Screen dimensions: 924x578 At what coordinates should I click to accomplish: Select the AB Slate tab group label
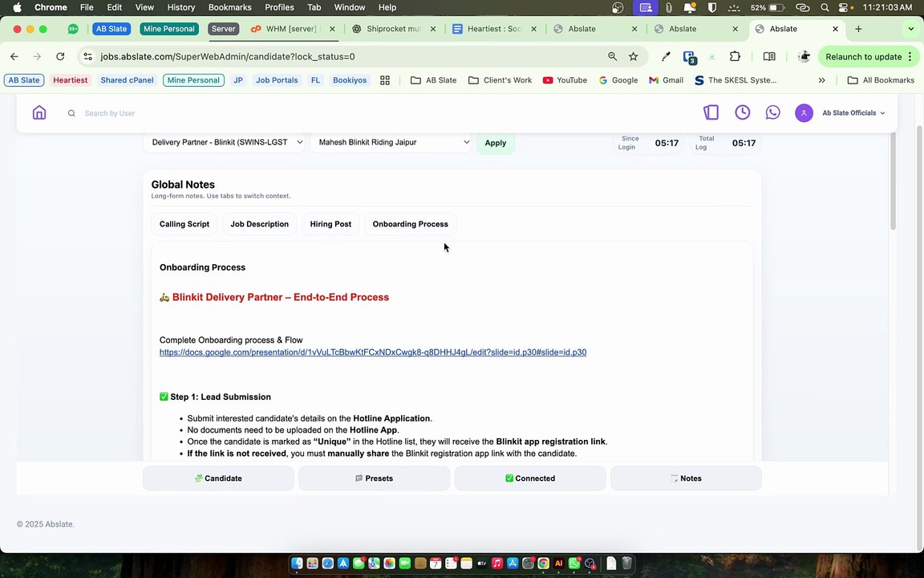[x=111, y=29]
